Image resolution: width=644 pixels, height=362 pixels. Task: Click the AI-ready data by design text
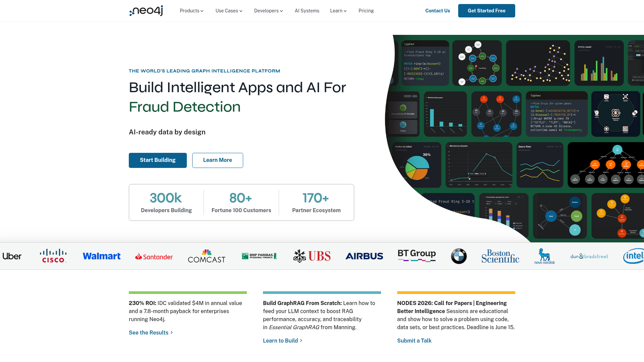point(167,132)
